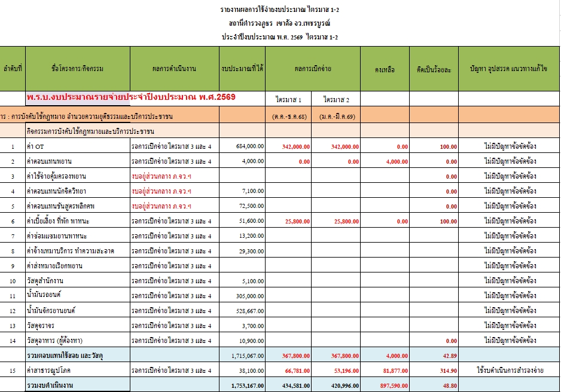Select the 53,196.00 quarter 2 cell
This screenshot has height=392, width=561.
[x=336, y=370]
